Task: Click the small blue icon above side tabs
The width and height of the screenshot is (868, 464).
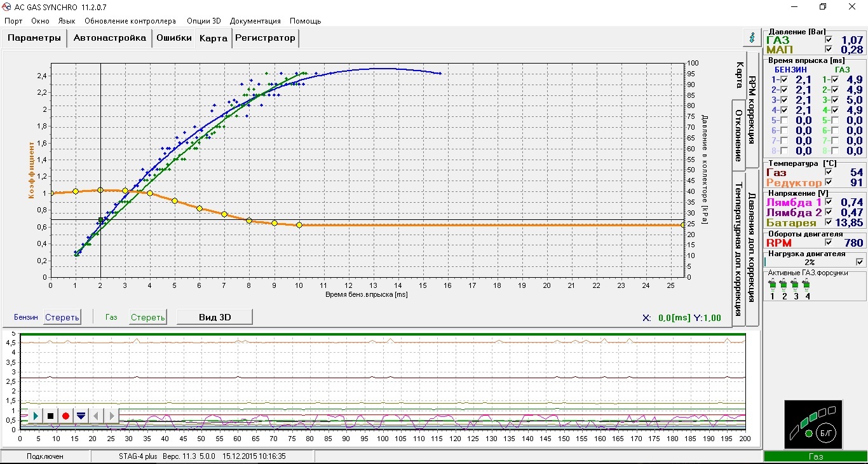Action: tap(752, 38)
